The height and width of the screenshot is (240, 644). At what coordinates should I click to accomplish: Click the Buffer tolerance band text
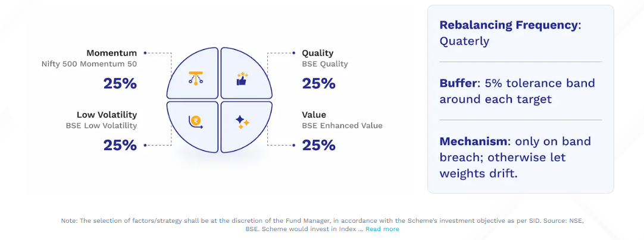tap(517, 91)
